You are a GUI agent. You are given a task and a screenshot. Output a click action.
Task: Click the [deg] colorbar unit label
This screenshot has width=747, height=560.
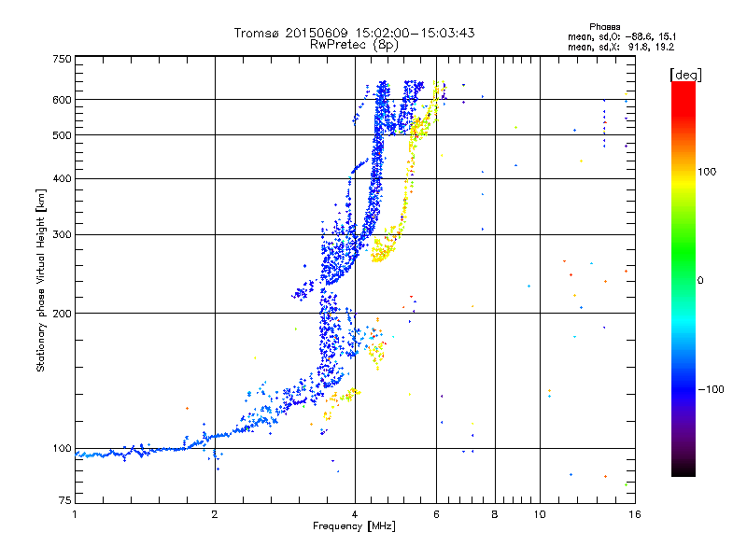click(x=684, y=74)
